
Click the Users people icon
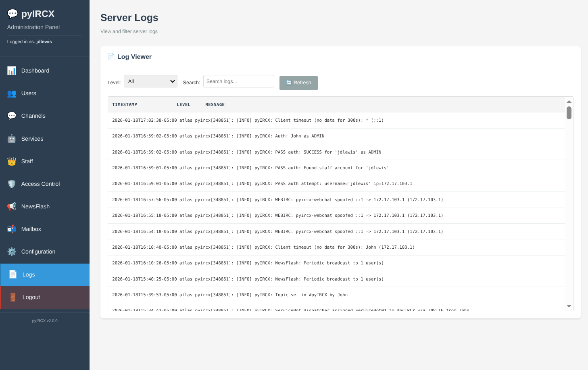pyautogui.click(x=12, y=93)
